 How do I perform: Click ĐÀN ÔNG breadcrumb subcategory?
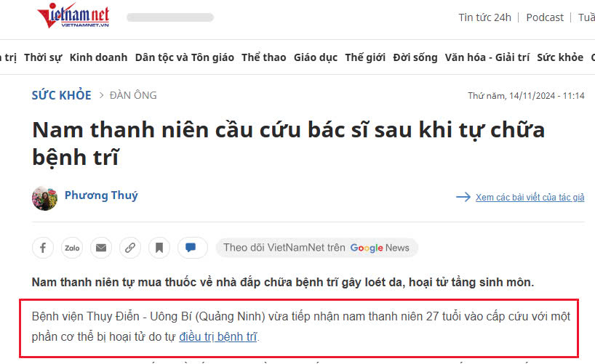tap(133, 95)
